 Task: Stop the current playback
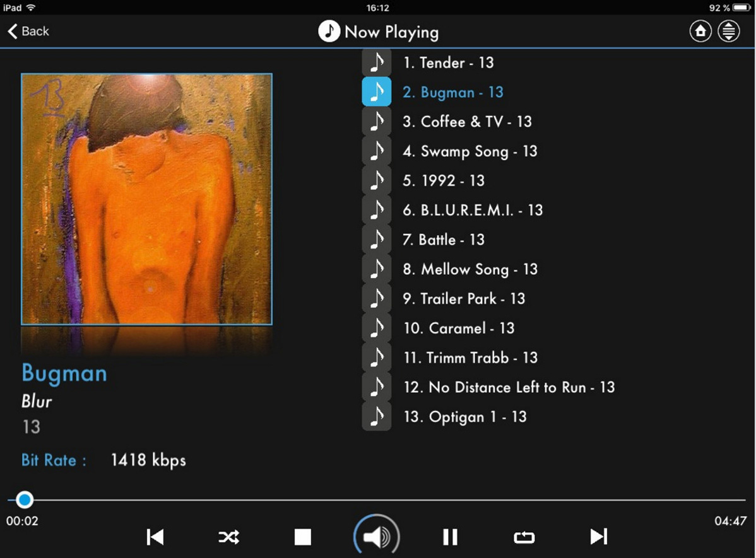click(x=303, y=537)
